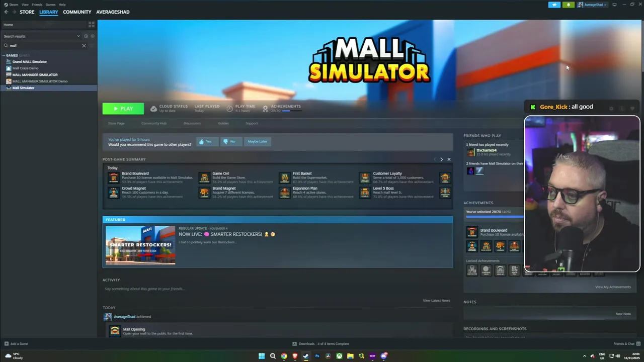The width and height of the screenshot is (644, 362).
Task: Select MALL MANAGER SIMULATOR Demo entry
Action: (40, 81)
